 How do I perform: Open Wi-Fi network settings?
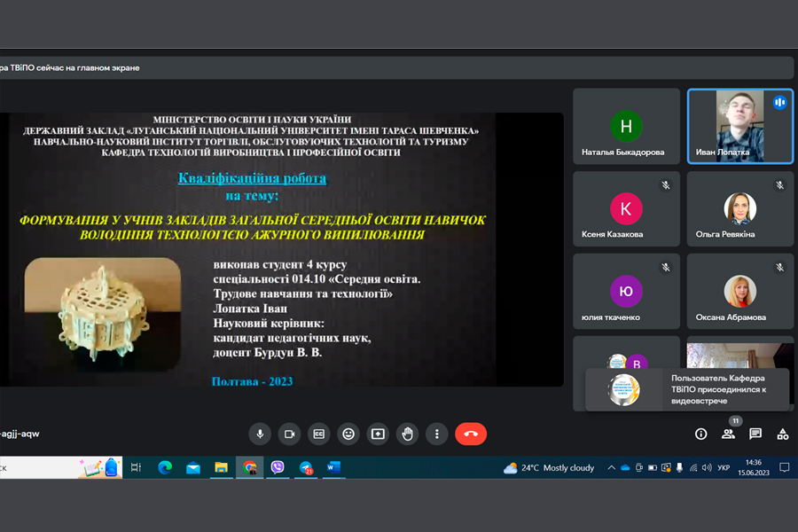click(692, 468)
